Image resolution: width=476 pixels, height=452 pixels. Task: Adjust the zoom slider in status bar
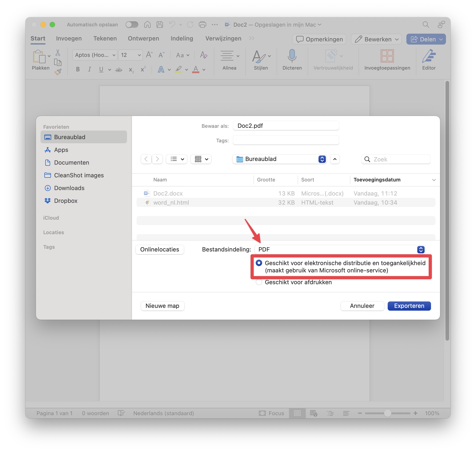point(387,413)
